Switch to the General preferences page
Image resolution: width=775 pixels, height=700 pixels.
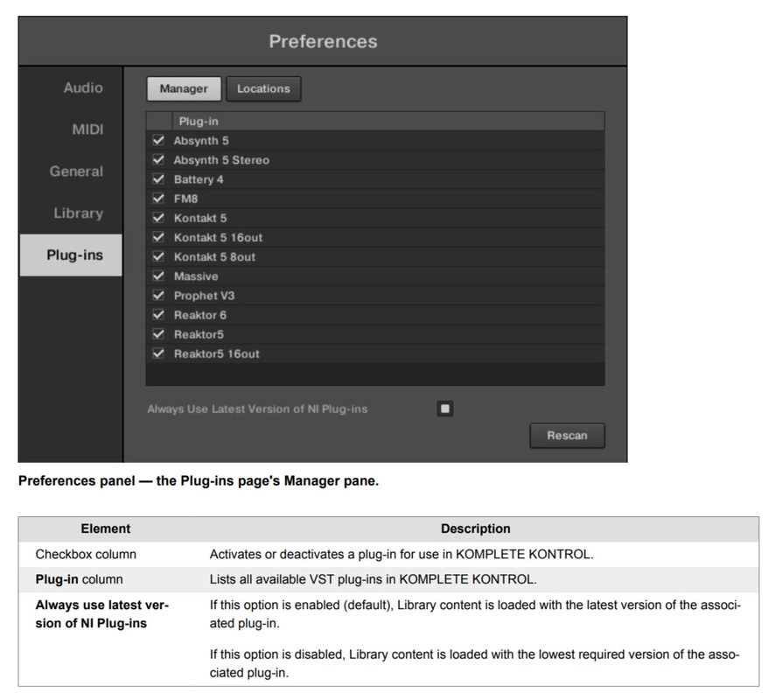pyautogui.click(x=76, y=171)
